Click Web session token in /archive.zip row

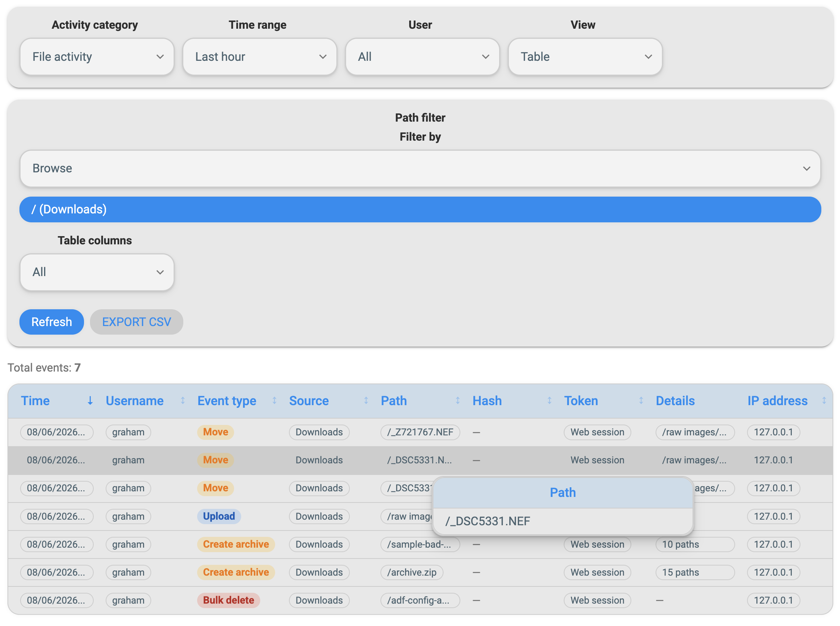click(597, 572)
